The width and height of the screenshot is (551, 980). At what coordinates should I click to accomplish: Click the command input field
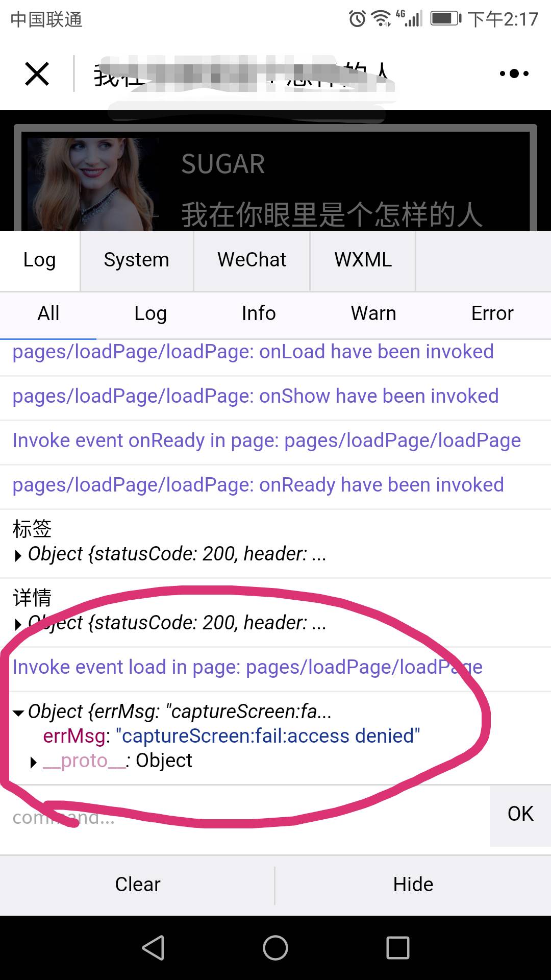coord(245,817)
